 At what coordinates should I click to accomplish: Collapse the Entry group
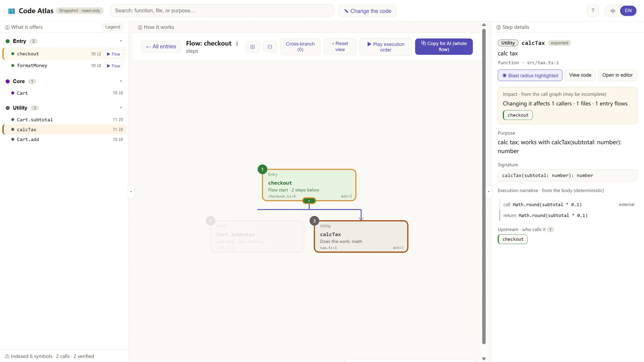pyautogui.click(x=121, y=41)
